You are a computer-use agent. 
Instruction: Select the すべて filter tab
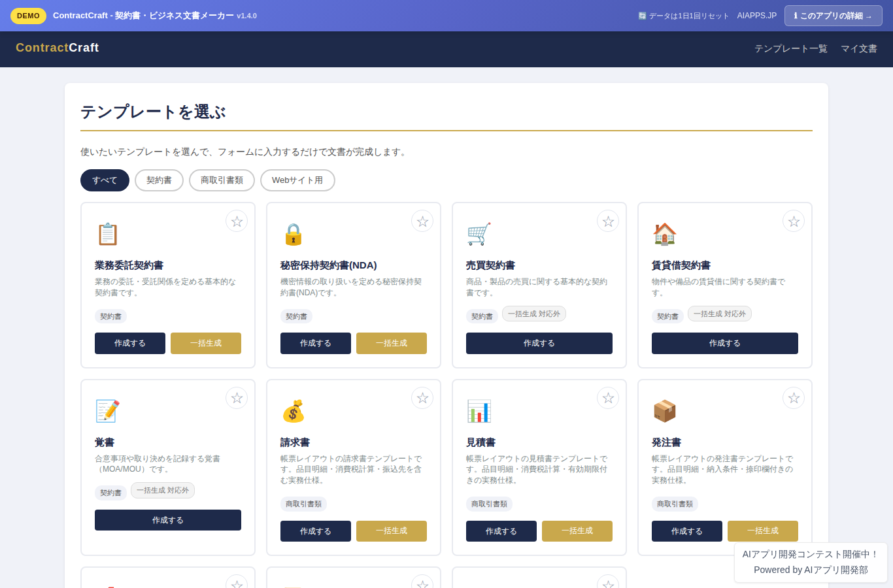tap(105, 180)
